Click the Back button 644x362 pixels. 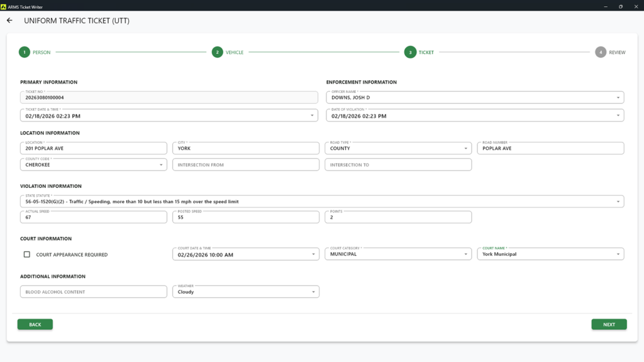tap(35, 324)
